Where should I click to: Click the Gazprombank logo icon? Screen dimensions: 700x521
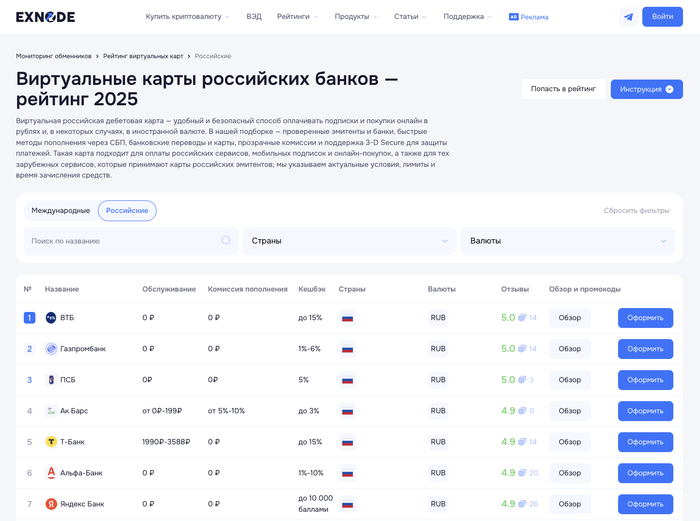pyautogui.click(x=51, y=349)
